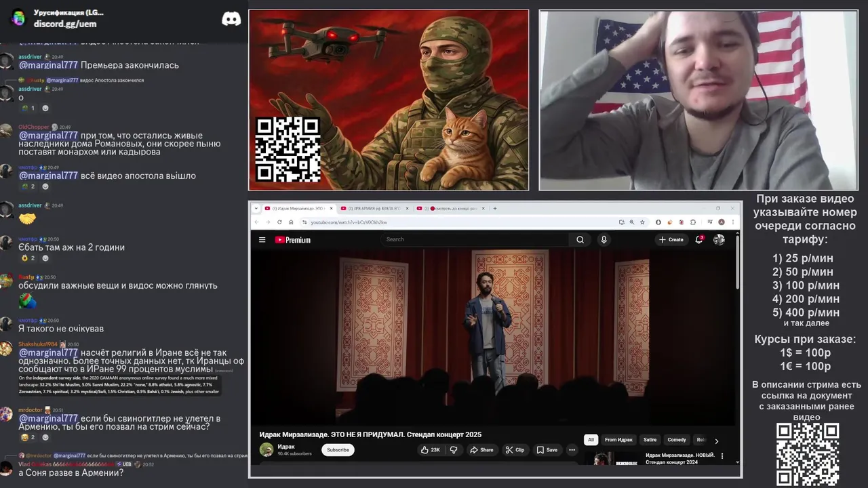The height and width of the screenshot is (488, 868).
Task: Click the browser zoom magnifier icon
Action: coord(632,222)
